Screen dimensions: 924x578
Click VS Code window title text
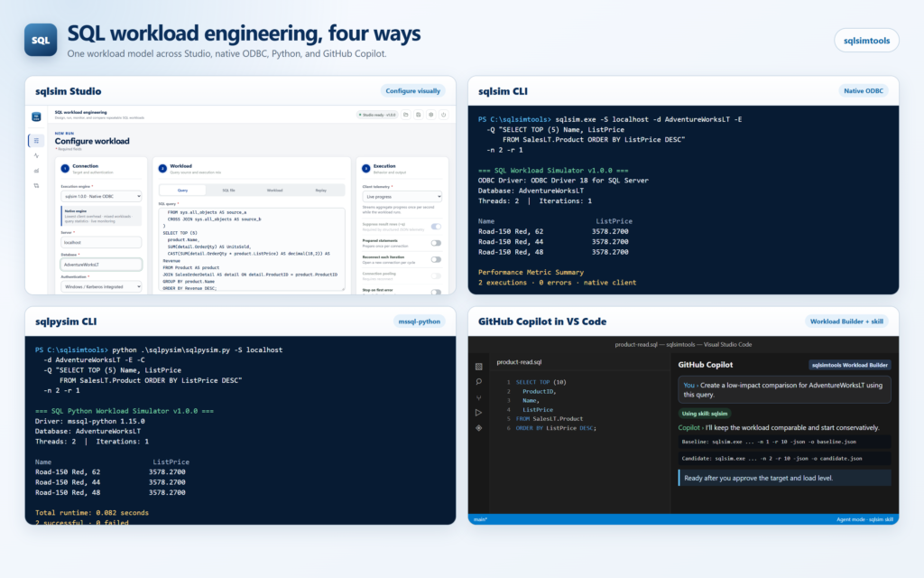683,344
